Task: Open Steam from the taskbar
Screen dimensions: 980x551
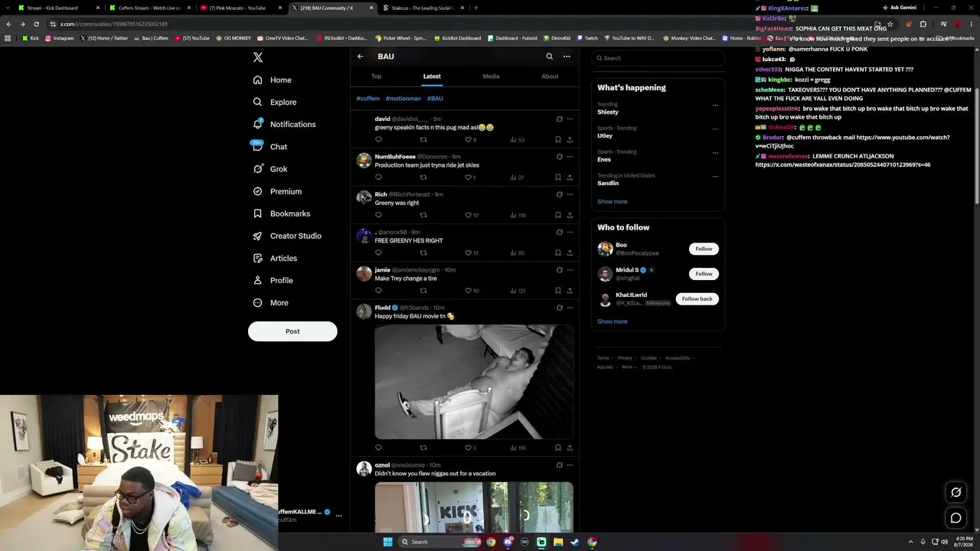Action: pyautogui.click(x=575, y=542)
